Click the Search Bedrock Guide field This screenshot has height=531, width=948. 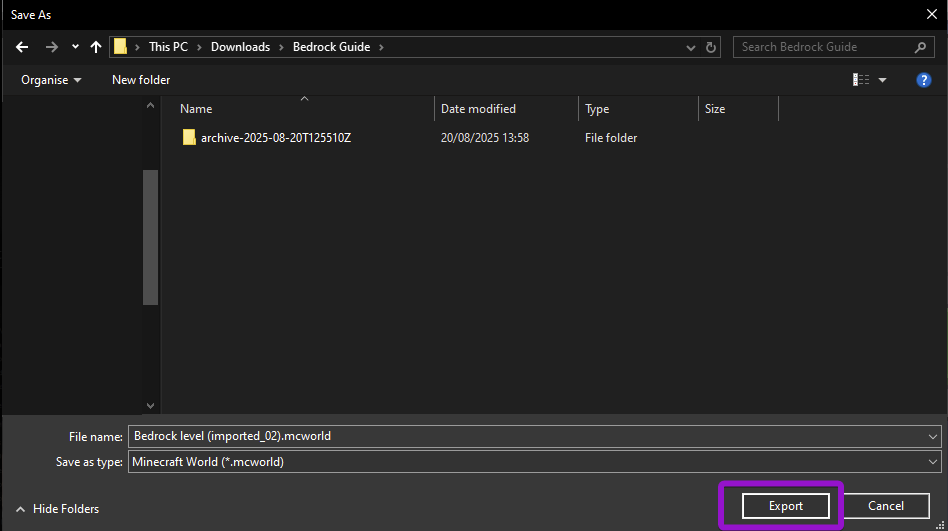pyautogui.click(x=834, y=47)
